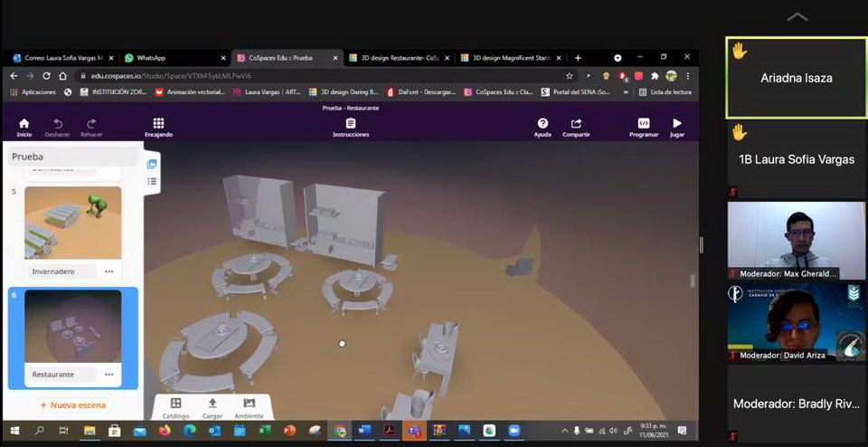868x447 pixels.
Task: Click the Cargar upload icon
Action: click(212, 408)
